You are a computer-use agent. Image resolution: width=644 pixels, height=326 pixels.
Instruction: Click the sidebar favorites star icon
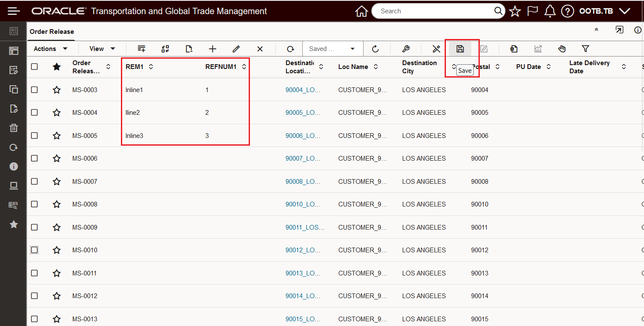click(14, 224)
